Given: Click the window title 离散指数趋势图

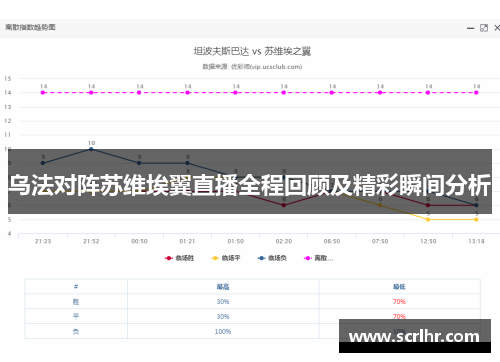Looking at the screenshot, I should (30, 27).
